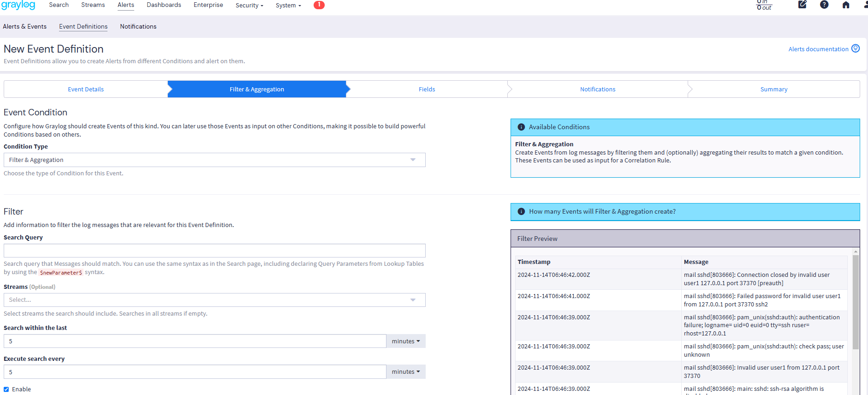Toggle the Enable checkbox

click(6, 389)
